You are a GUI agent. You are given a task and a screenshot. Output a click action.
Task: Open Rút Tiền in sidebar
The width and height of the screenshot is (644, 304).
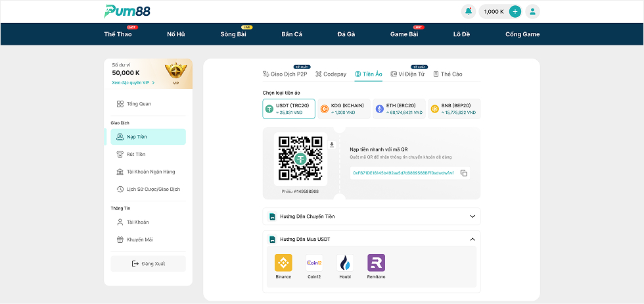148,154
